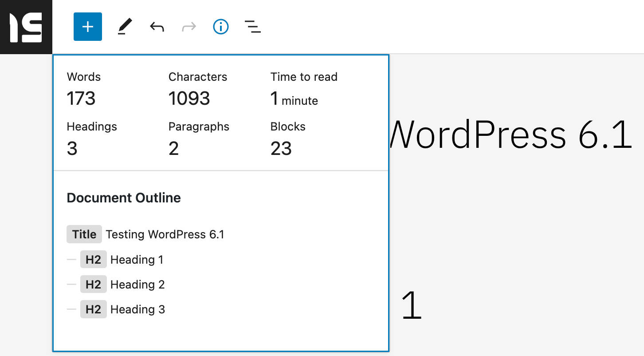Screen dimensions: 644x356
Task: Jump to Heading 2 via document outline
Action: pos(137,284)
